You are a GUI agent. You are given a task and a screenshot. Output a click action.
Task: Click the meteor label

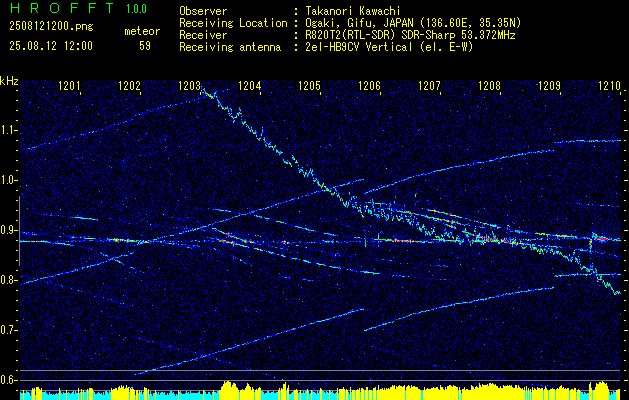(142, 32)
